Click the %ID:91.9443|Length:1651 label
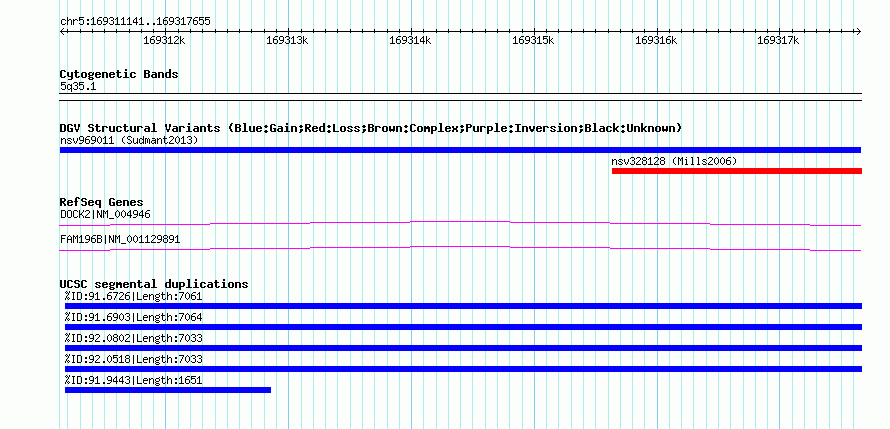This screenshot has width=890, height=429. click(133, 380)
